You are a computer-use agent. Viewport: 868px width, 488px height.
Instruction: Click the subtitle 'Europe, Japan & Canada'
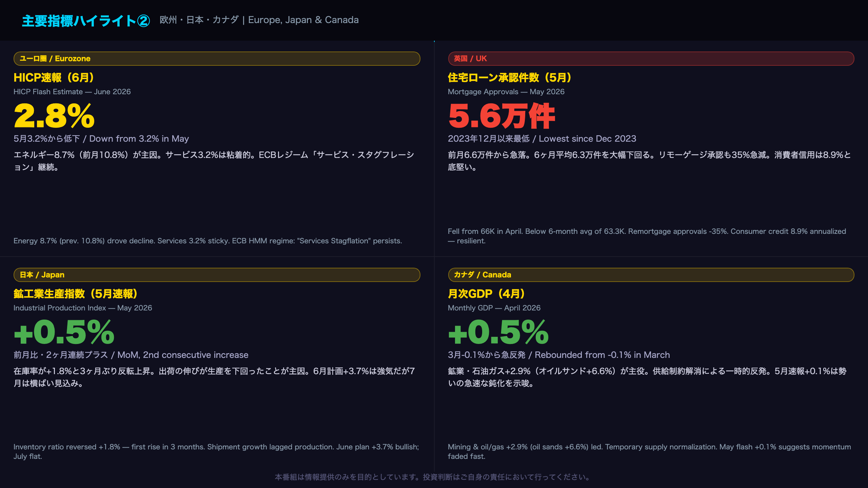click(303, 20)
